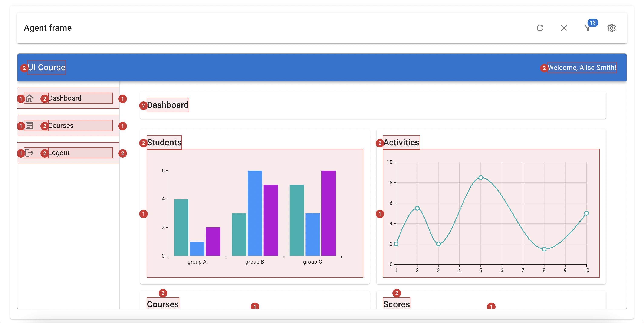The width and height of the screenshot is (644, 323).
Task: Click the Welcome, Alise Smith! text
Action: coord(582,68)
